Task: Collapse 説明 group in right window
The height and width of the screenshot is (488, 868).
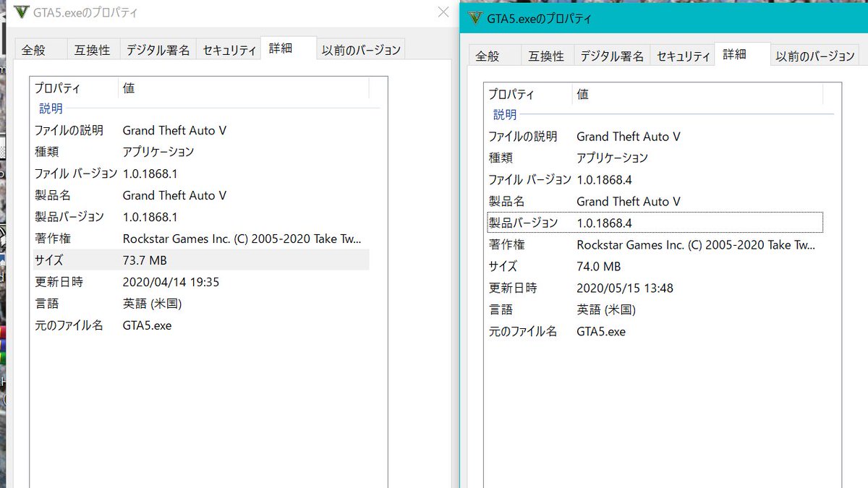Action: click(x=506, y=114)
